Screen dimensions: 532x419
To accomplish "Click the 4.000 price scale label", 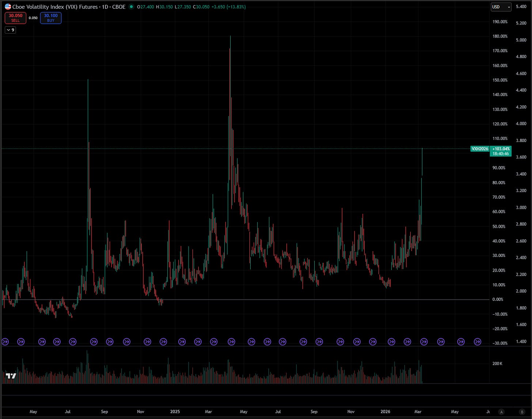I will tap(521, 124).
